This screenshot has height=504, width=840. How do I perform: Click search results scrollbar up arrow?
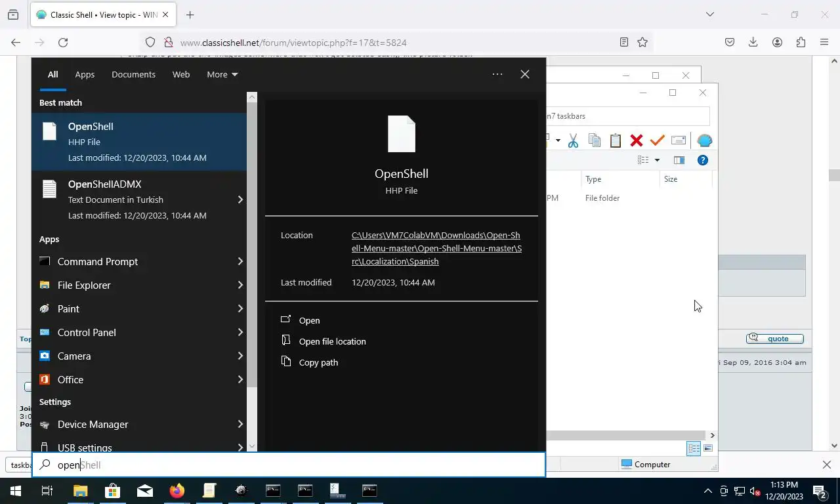click(252, 97)
